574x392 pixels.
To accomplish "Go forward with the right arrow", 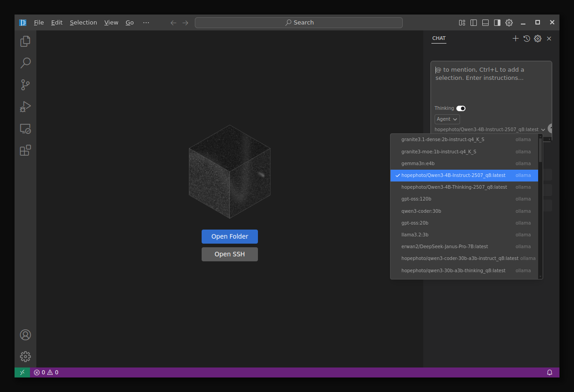I will point(185,23).
